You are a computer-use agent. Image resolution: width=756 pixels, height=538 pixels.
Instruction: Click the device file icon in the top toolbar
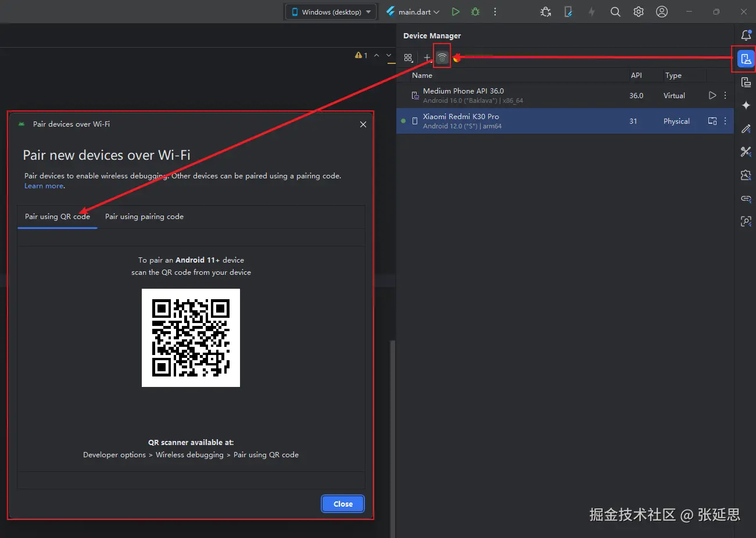568,12
